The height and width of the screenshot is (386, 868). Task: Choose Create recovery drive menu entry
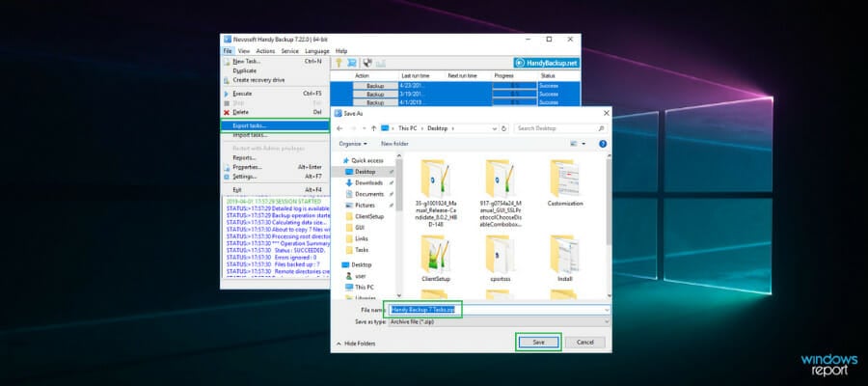[275, 80]
